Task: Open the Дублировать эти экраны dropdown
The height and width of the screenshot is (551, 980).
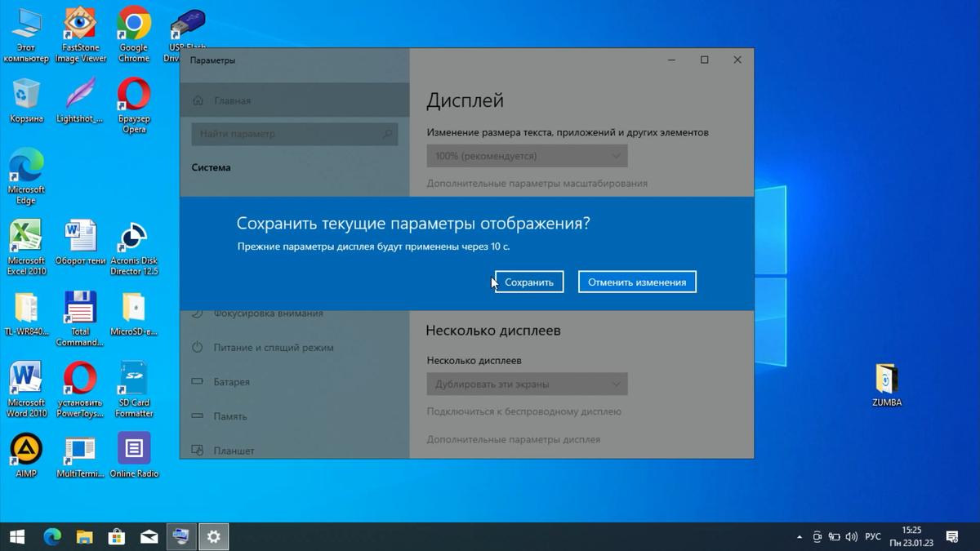Action: [527, 384]
